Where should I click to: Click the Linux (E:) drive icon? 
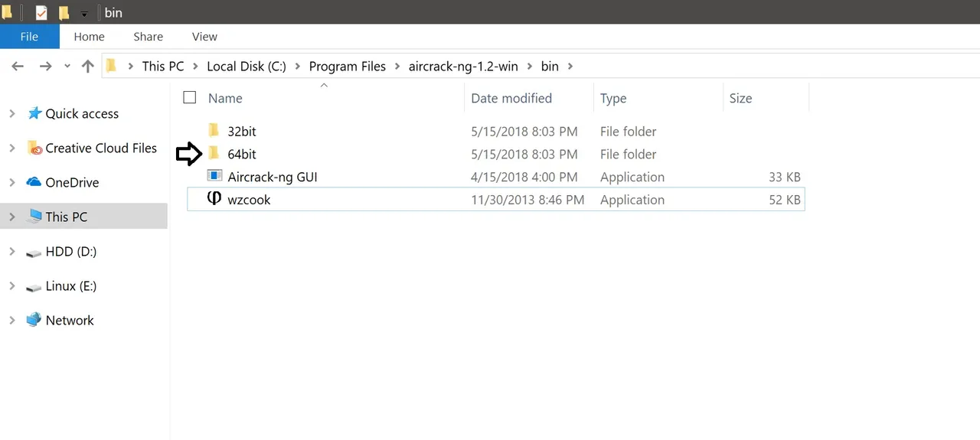tap(34, 288)
